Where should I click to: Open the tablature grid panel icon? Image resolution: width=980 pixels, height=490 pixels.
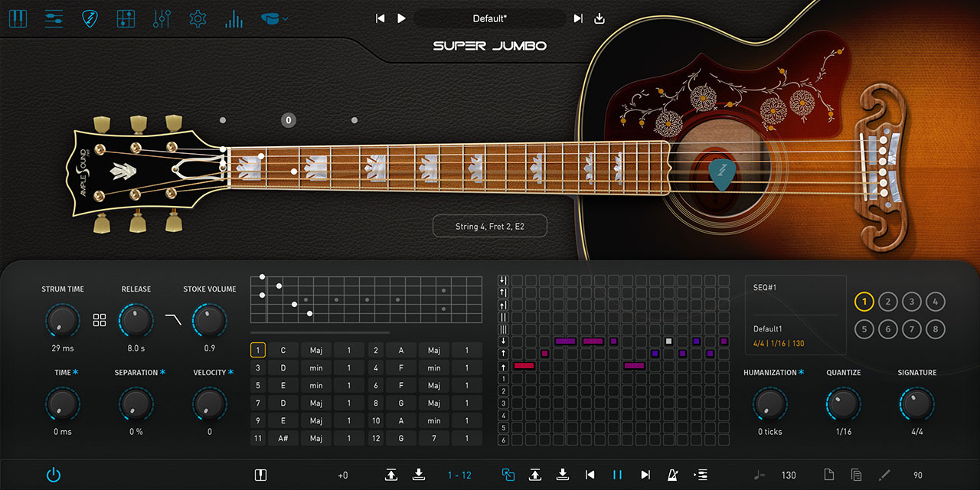click(x=126, y=18)
